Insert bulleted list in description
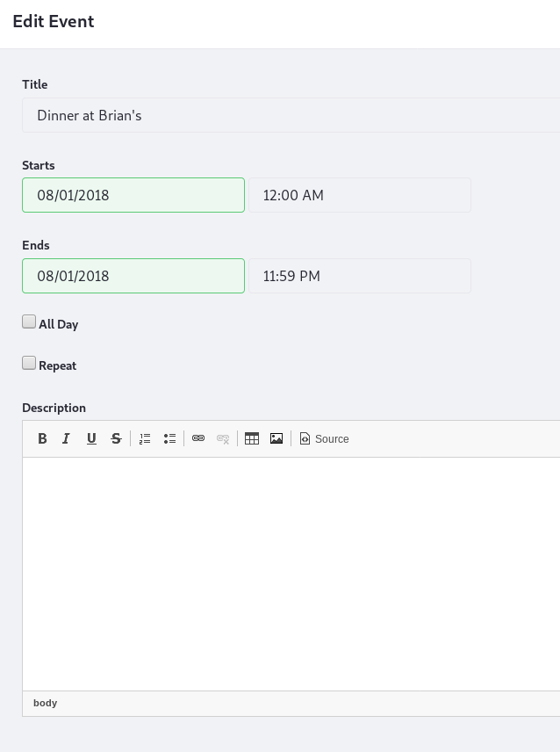Viewport: 560px width, 752px height. (169, 438)
